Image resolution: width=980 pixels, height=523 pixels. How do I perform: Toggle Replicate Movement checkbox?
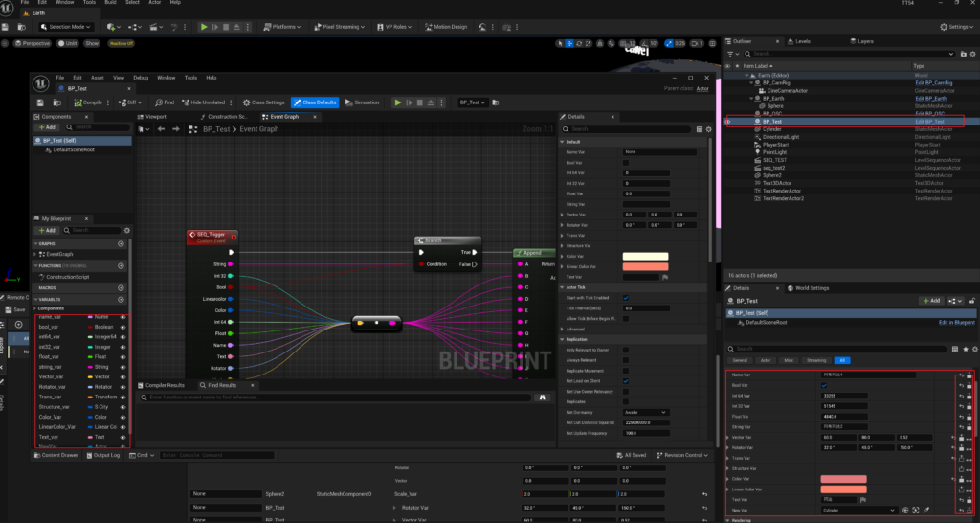626,371
